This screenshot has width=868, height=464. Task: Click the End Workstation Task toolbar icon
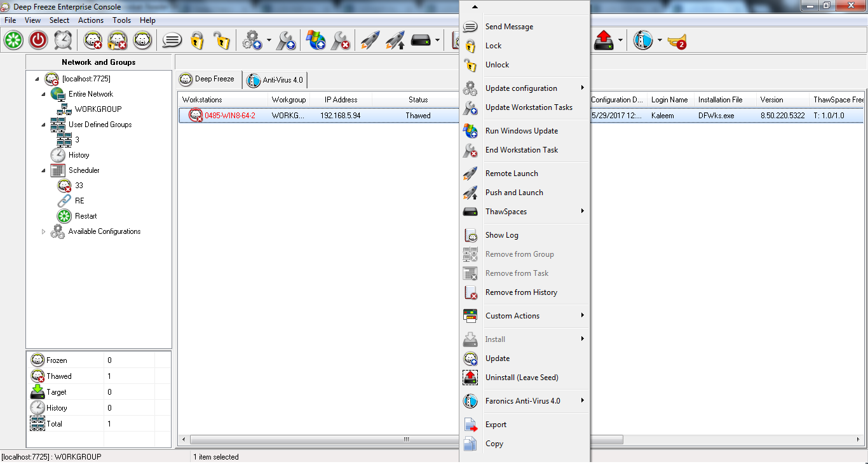pos(341,41)
